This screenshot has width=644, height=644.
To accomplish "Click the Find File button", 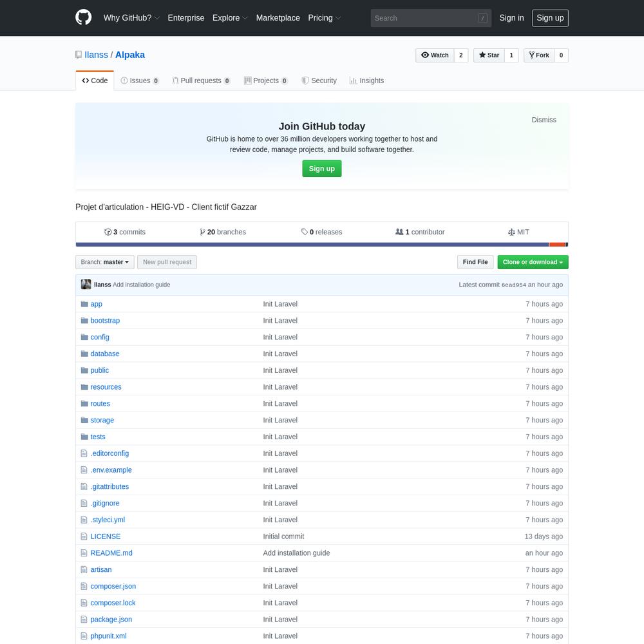I will click(x=475, y=262).
